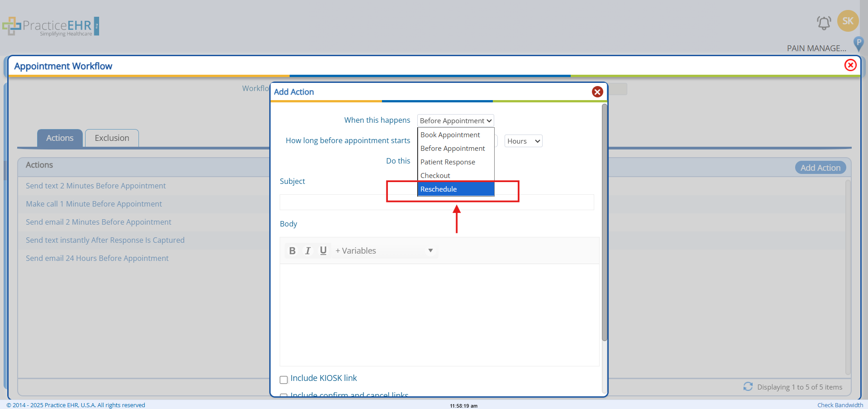Click the refresh icon near item count
The width and height of the screenshot is (868, 409).
coord(748,387)
